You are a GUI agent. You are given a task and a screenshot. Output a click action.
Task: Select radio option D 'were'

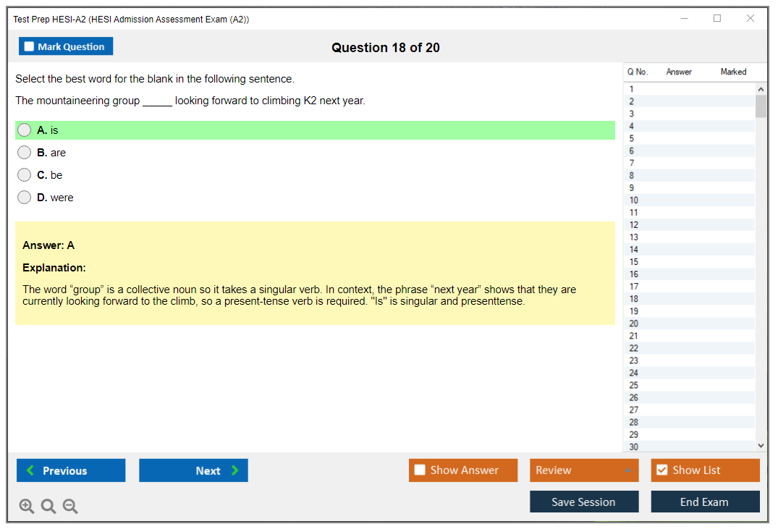click(x=25, y=198)
